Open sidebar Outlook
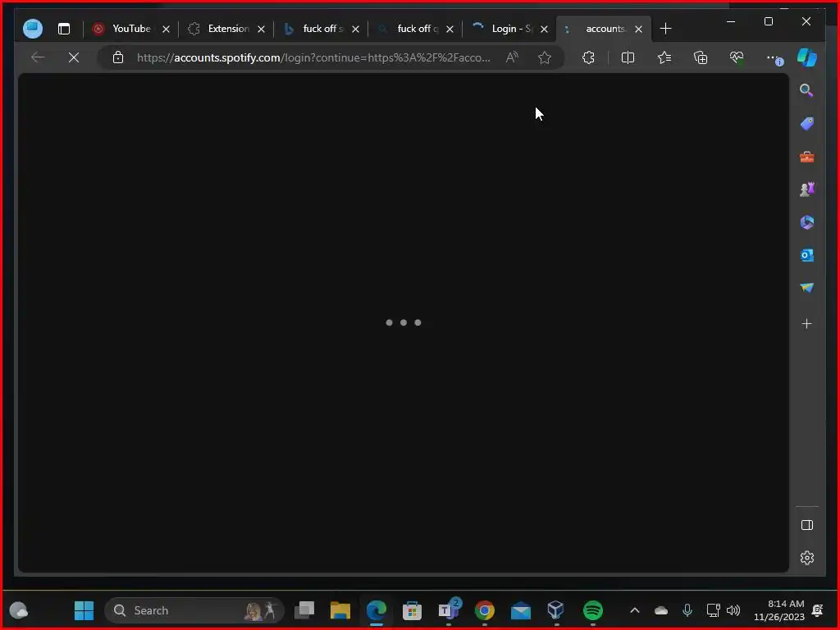This screenshot has width=840, height=630. coord(807,256)
